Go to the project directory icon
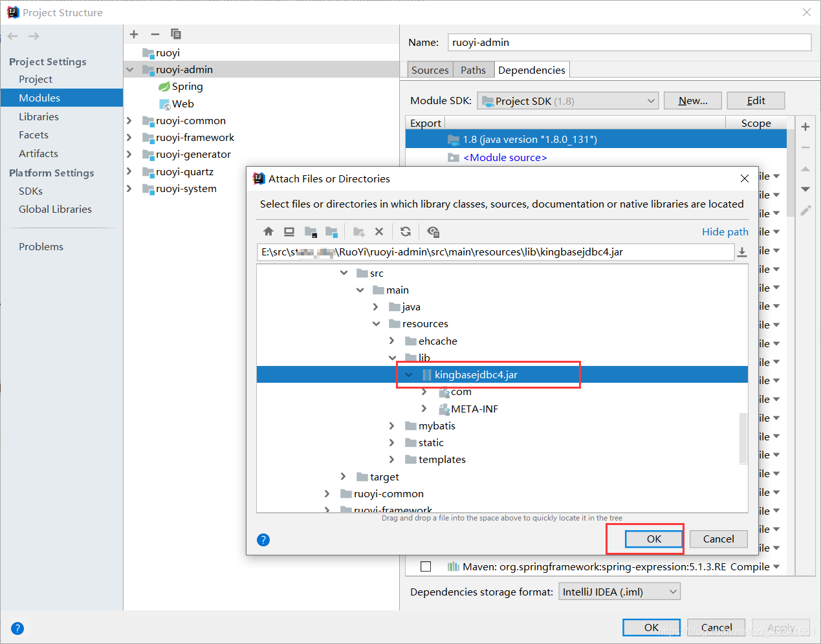821x644 pixels. coord(311,231)
